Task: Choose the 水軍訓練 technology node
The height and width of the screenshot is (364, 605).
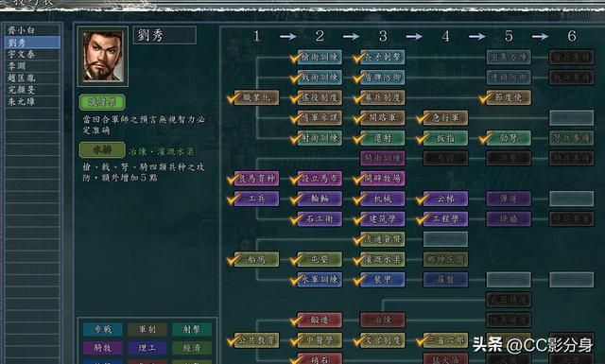Action: click(x=320, y=280)
